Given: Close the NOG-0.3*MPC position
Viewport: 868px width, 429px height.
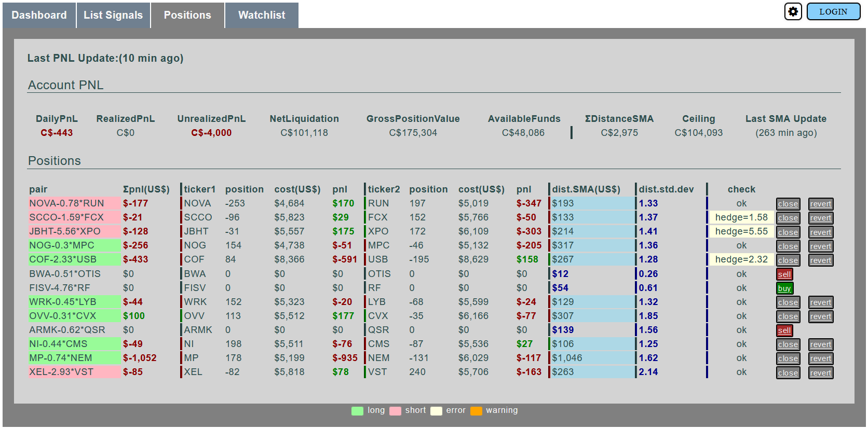Looking at the screenshot, I should click(788, 246).
